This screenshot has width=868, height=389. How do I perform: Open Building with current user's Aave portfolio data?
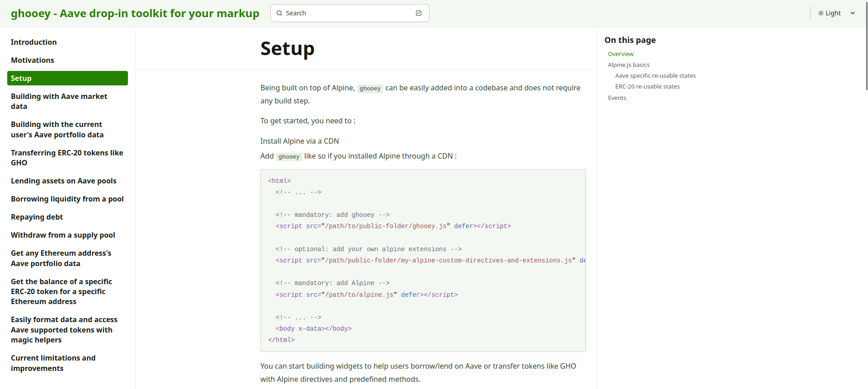coord(67,130)
